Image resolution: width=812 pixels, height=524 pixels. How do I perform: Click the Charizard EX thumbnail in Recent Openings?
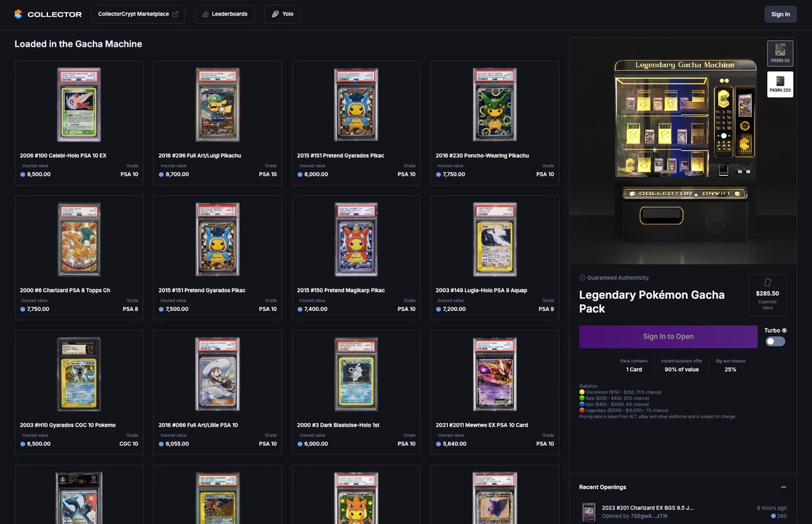tap(588, 511)
